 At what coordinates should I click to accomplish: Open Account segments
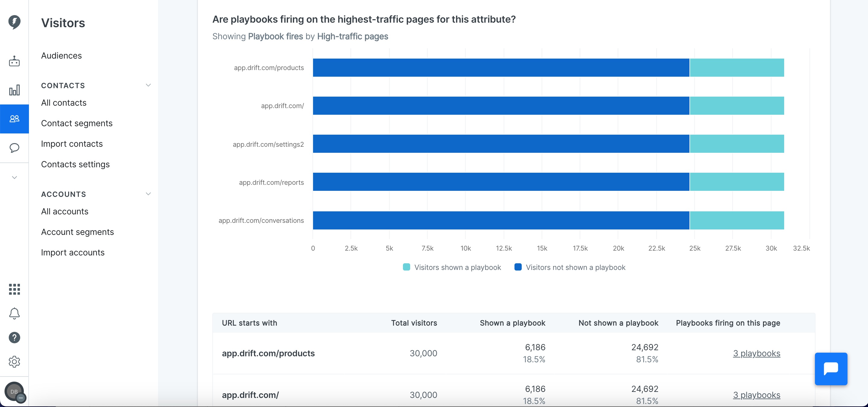(78, 232)
